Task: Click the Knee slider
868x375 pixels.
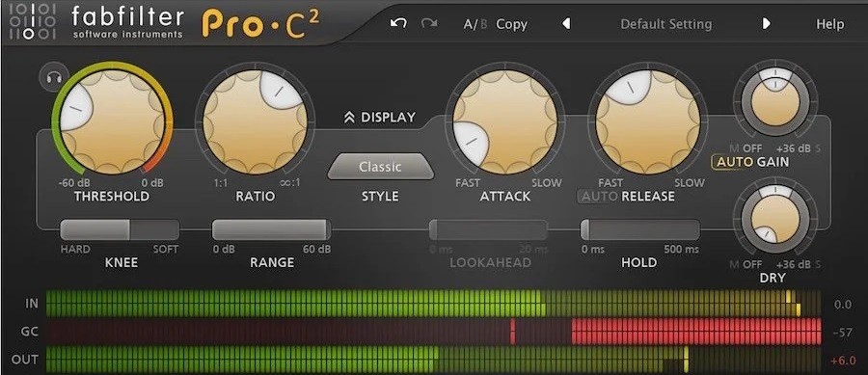Action: 120,229
